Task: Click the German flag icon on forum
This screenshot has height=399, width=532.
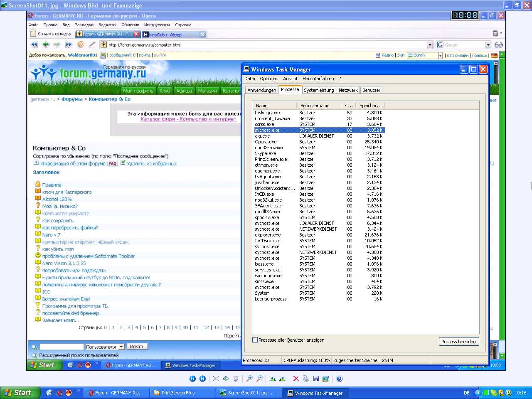Action: [494, 55]
